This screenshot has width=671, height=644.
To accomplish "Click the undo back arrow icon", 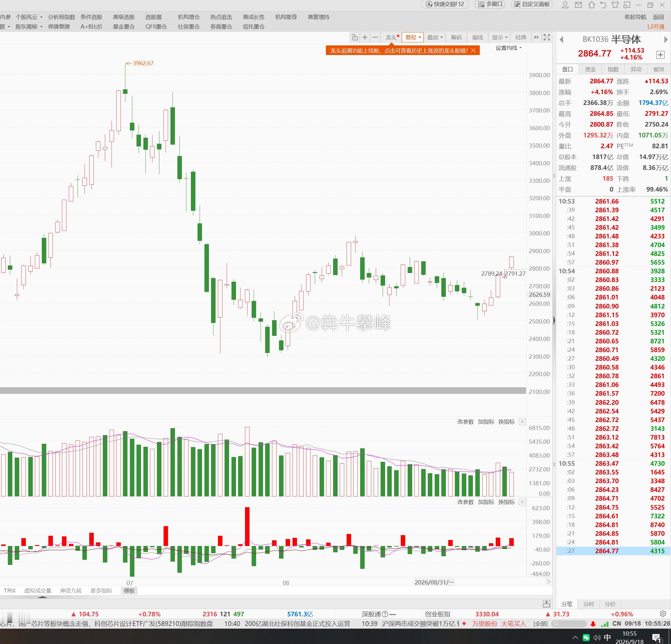I will 603,5.
